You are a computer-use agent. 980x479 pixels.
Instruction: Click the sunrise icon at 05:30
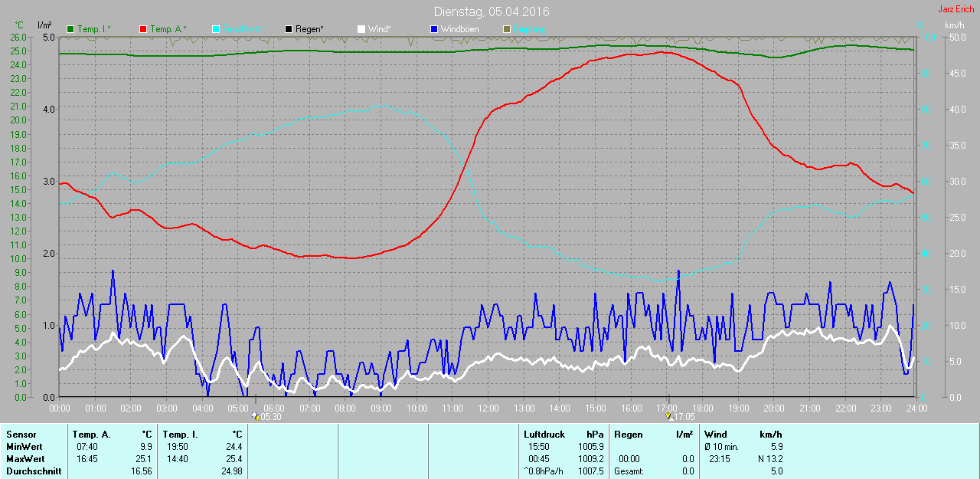coord(256,416)
